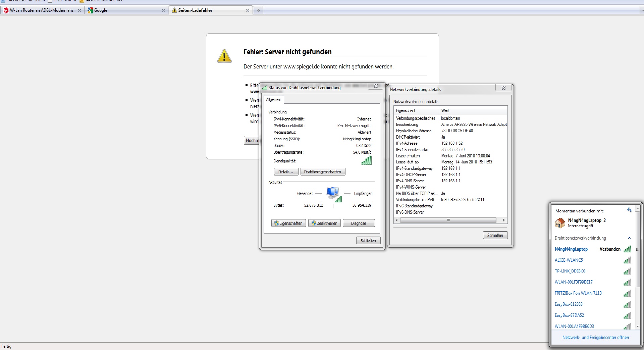Switch to the Google browser tab
The width and height of the screenshot is (644, 350).
pyautogui.click(x=124, y=10)
